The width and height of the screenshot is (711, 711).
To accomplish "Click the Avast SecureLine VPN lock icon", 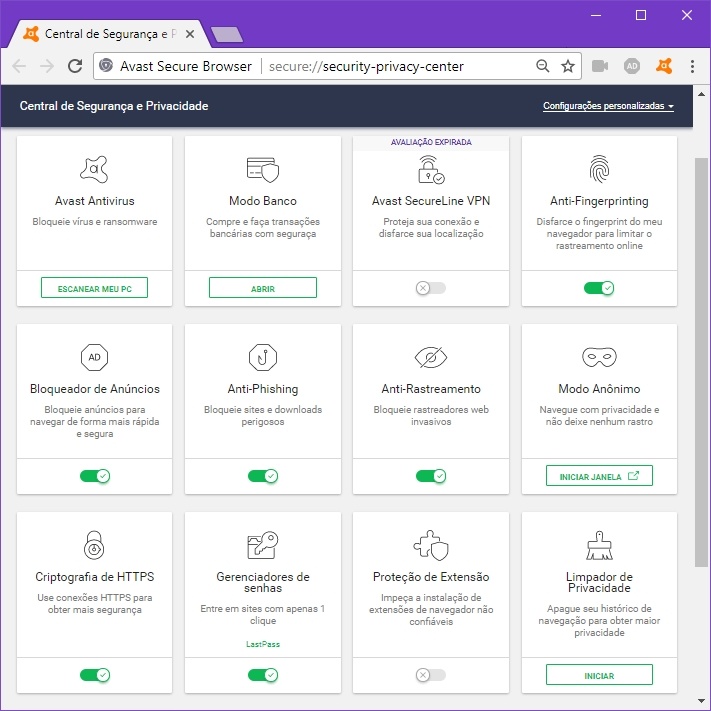I will (x=431, y=170).
